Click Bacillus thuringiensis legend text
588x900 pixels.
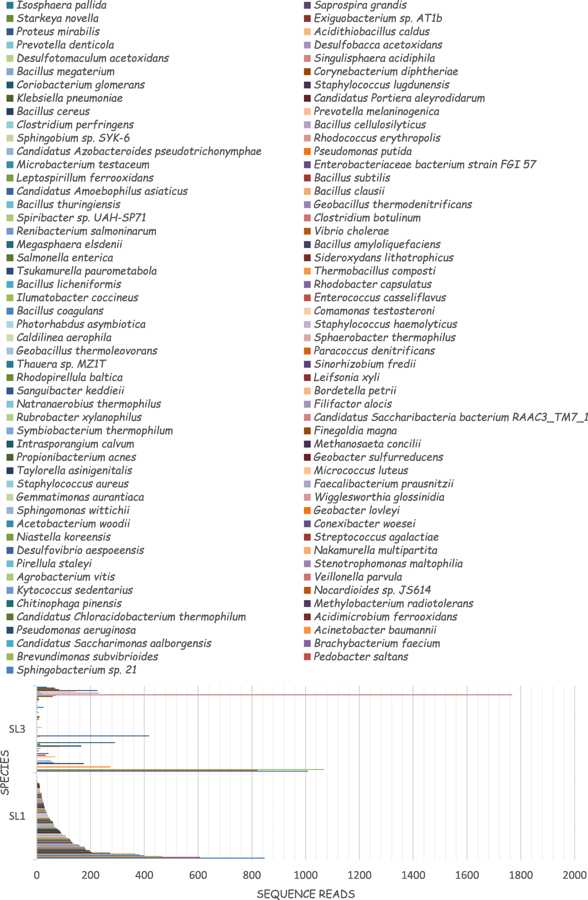pyautogui.click(x=69, y=205)
